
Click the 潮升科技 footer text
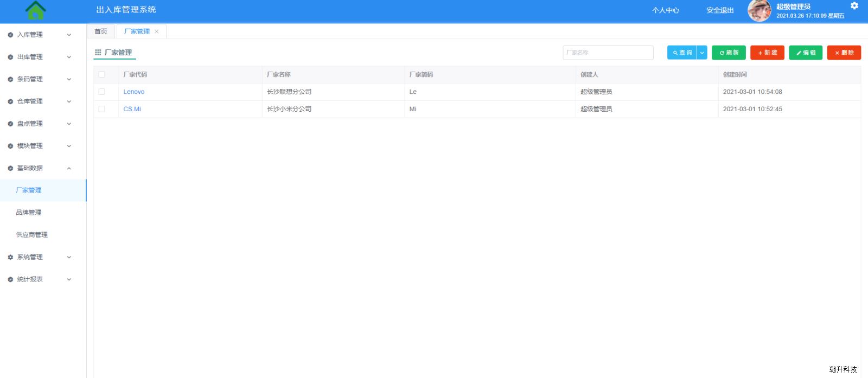843,369
